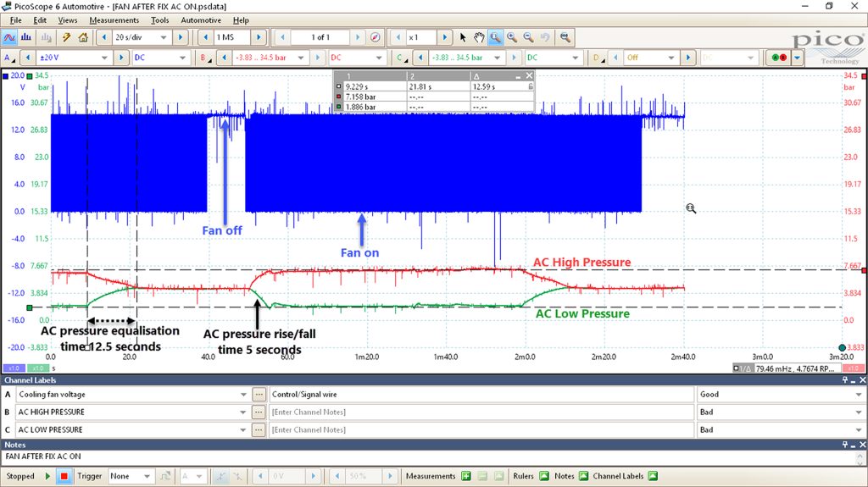Image resolution: width=868 pixels, height=487 pixels.
Task: Open the 20 s/div timebase dropdown
Action: (x=164, y=37)
